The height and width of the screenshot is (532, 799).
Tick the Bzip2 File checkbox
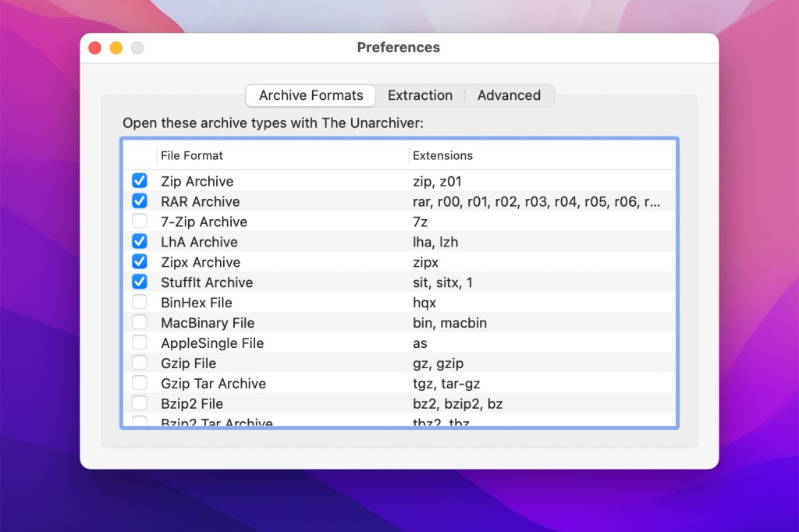coord(140,403)
